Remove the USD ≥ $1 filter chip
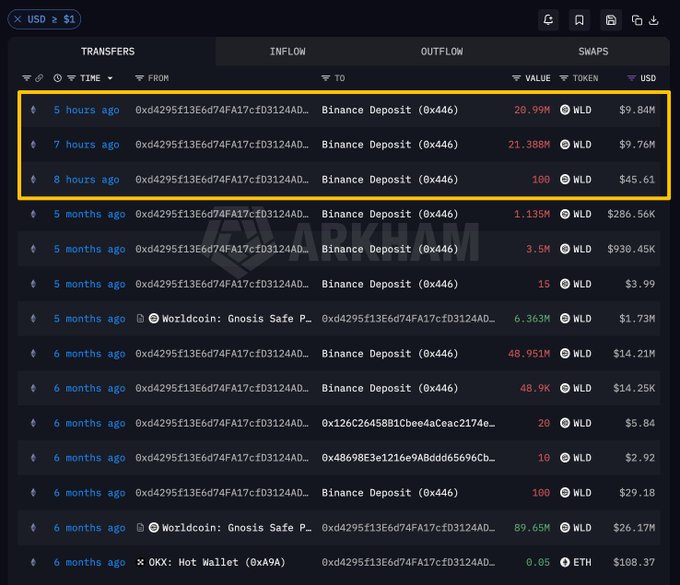680x585 pixels. click(17, 20)
